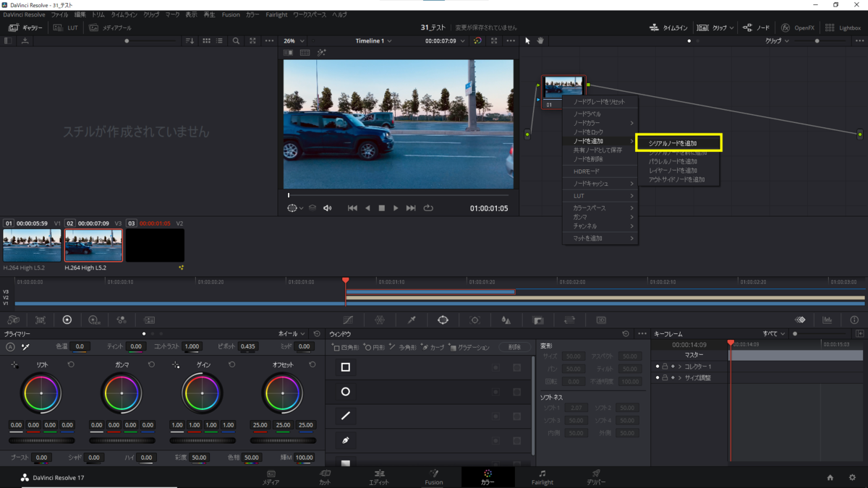The height and width of the screenshot is (488, 868).
Task: Open the ホイール mode dropdown
Action: tap(293, 334)
